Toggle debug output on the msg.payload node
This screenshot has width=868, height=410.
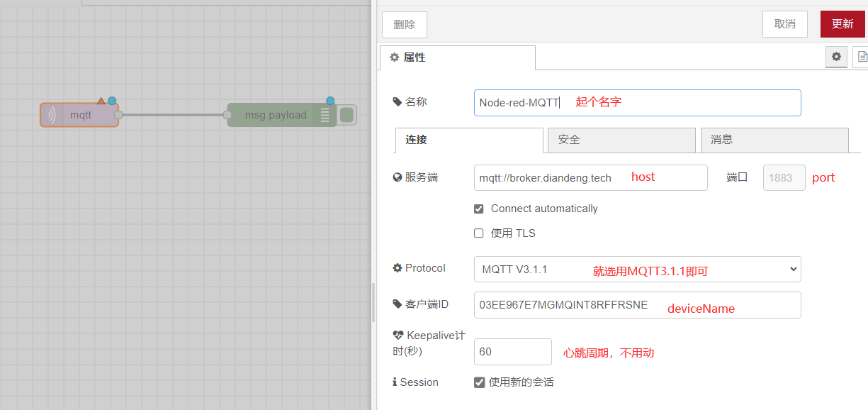(346, 114)
